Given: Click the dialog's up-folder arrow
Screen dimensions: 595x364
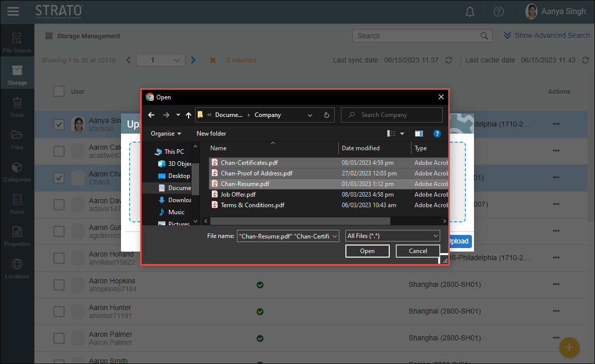Looking at the screenshot, I should click(189, 115).
